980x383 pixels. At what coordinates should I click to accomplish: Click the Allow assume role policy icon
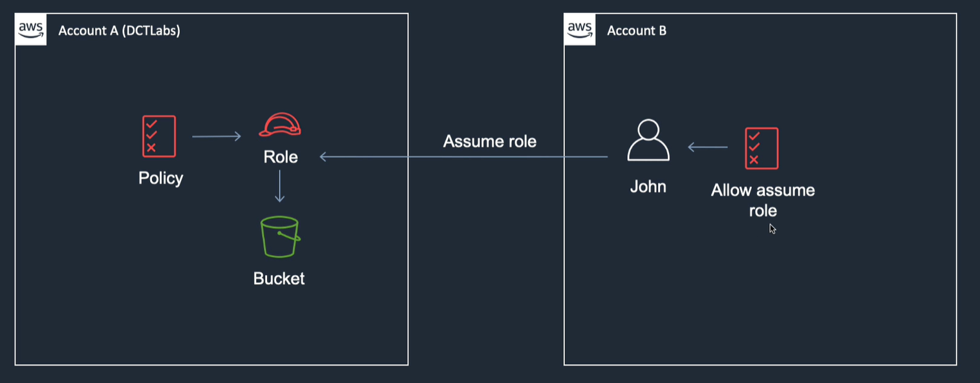click(x=762, y=148)
